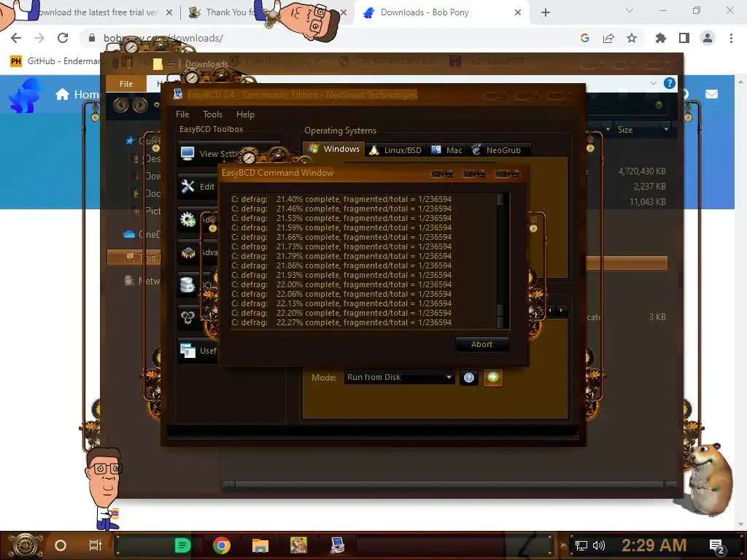Open Edit Boot Menu wrench icon

point(187,186)
